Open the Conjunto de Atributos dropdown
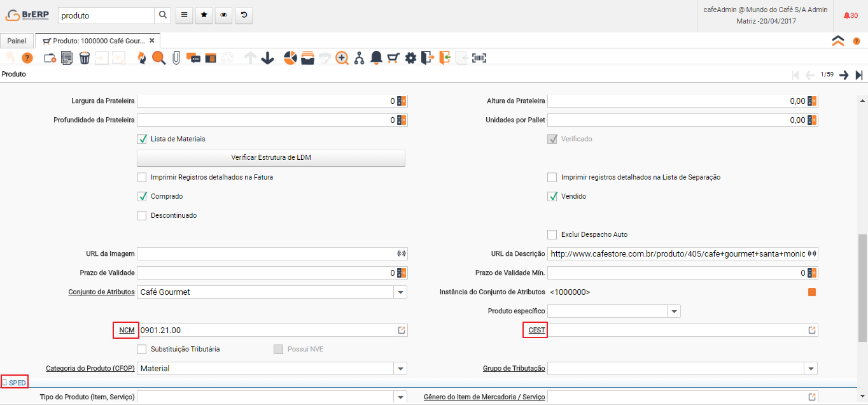 (x=400, y=292)
